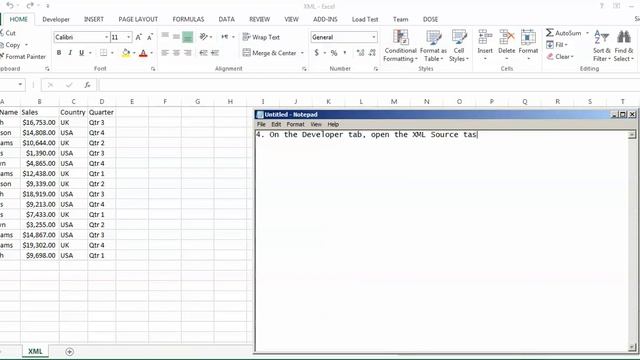The image size is (640, 360).
Task: Decrease decimal places icon
Action: point(372,53)
